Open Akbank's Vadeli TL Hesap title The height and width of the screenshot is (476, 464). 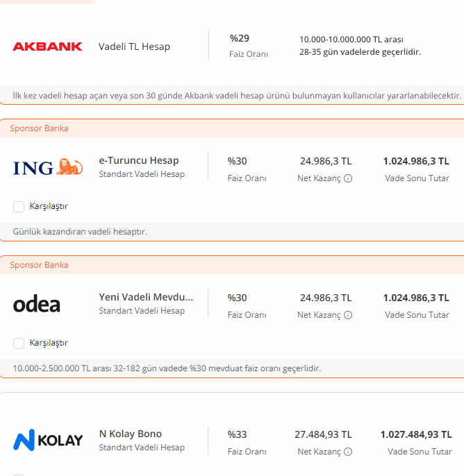(x=134, y=46)
